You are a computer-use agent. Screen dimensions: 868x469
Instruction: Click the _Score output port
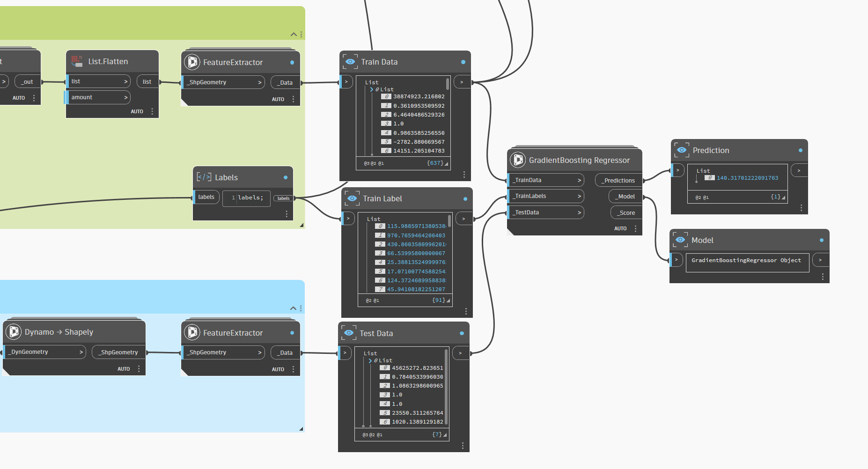(x=626, y=213)
